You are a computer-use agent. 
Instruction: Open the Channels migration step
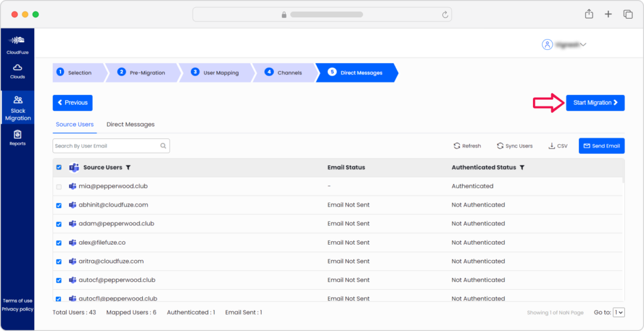(x=286, y=71)
